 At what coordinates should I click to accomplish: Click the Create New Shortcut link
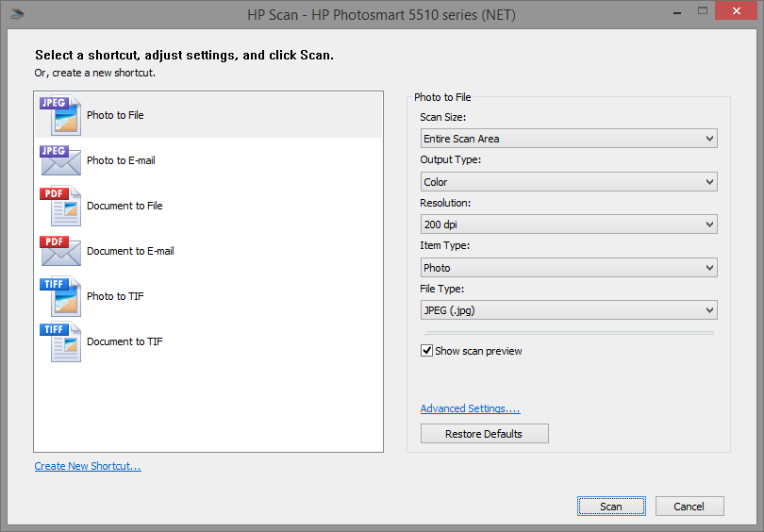(x=88, y=466)
